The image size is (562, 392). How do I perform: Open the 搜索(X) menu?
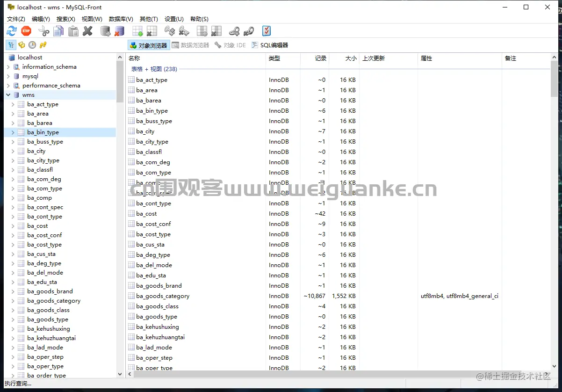65,19
